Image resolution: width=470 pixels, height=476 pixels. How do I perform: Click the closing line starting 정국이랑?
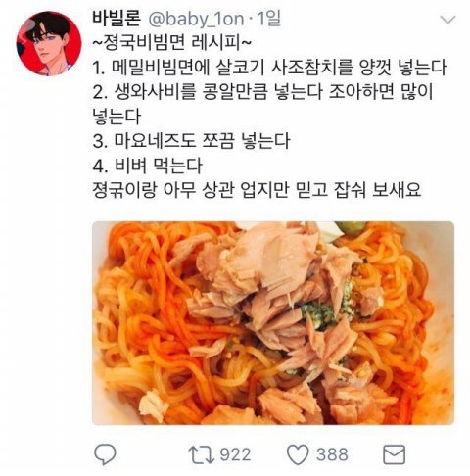pos(257,190)
